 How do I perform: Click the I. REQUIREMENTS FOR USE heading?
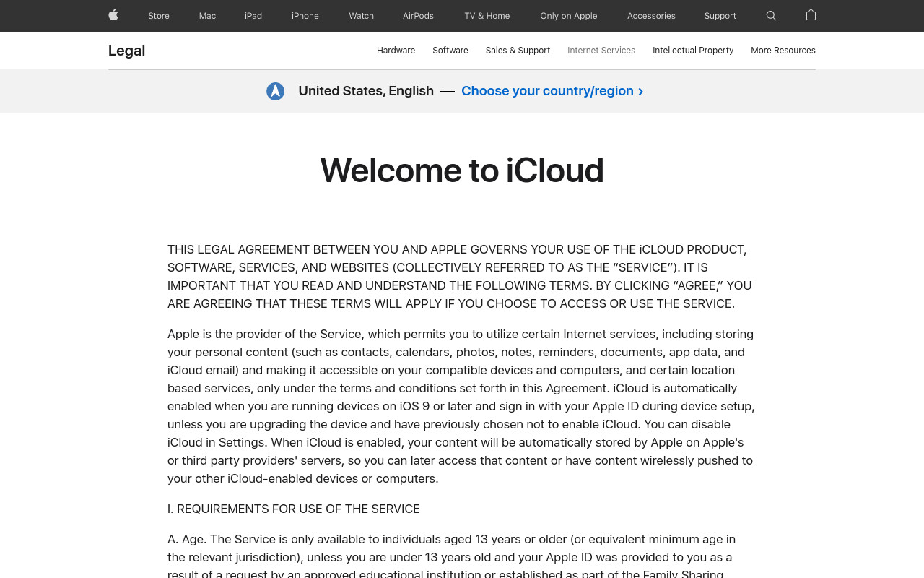[294, 509]
